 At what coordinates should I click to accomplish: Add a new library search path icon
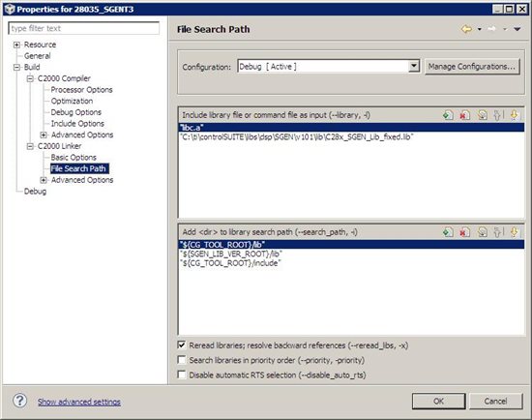tap(448, 232)
